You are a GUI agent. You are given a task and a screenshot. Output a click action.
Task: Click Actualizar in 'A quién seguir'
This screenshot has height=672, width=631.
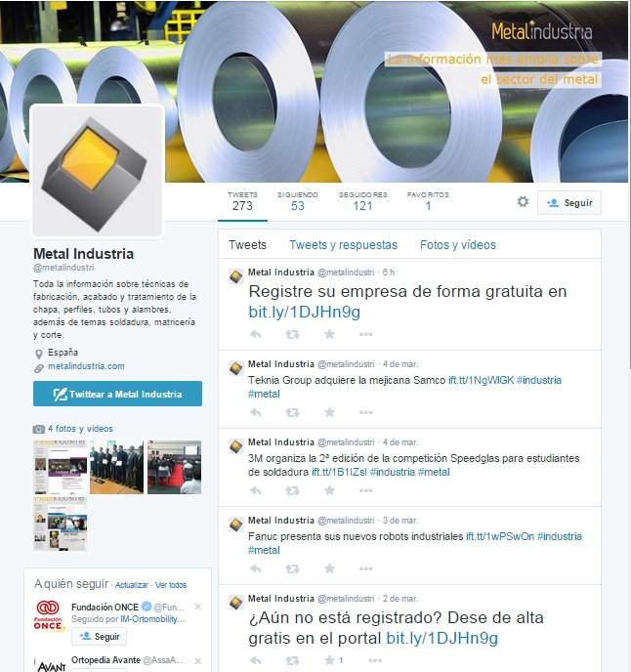(x=132, y=585)
